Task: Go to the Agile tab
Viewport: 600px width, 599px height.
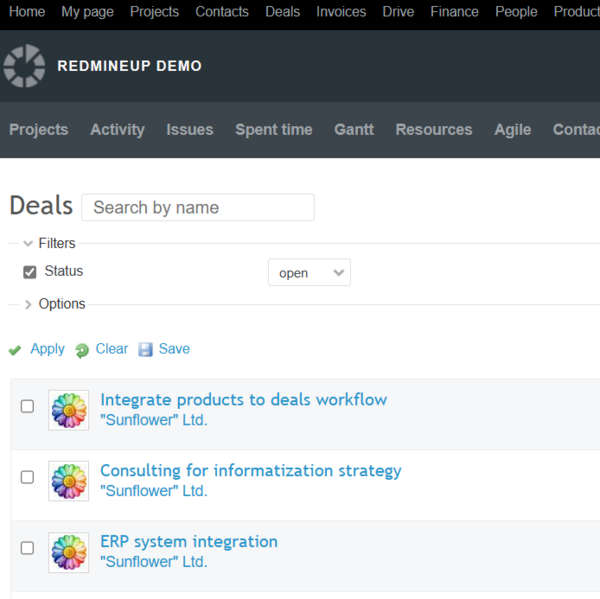Action: pyautogui.click(x=512, y=130)
